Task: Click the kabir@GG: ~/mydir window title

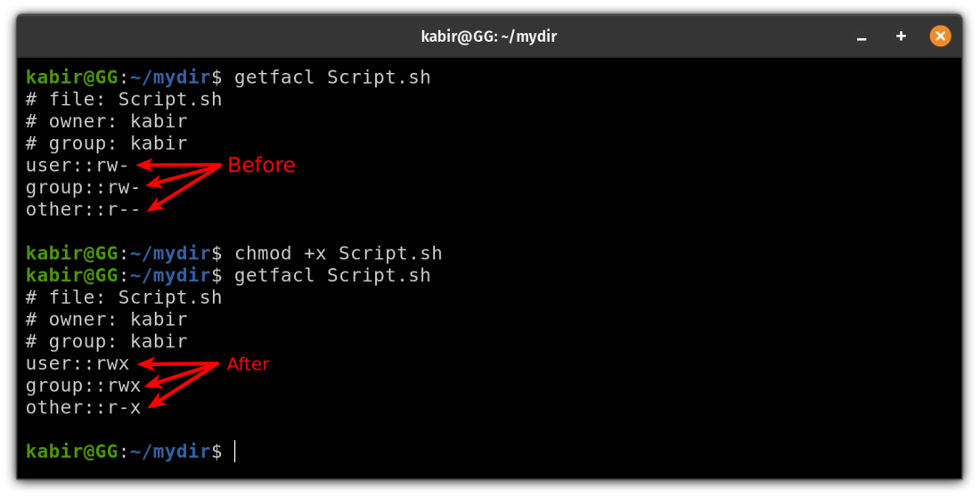Action: tap(489, 37)
